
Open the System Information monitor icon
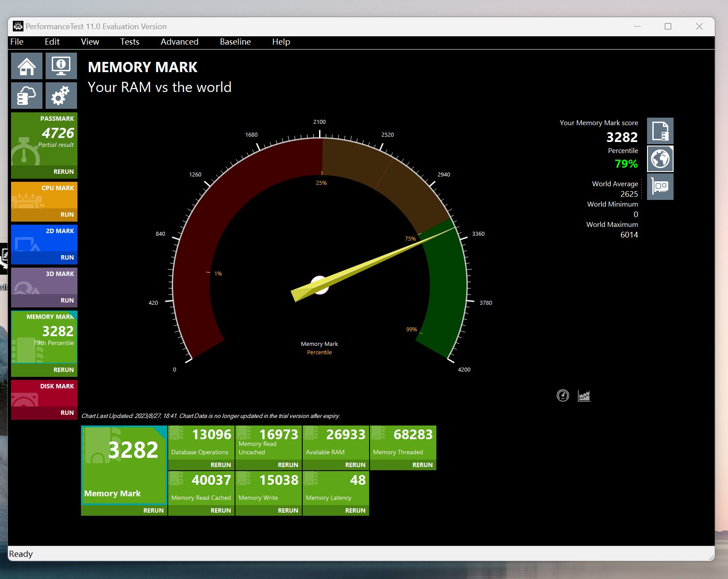[61, 66]
